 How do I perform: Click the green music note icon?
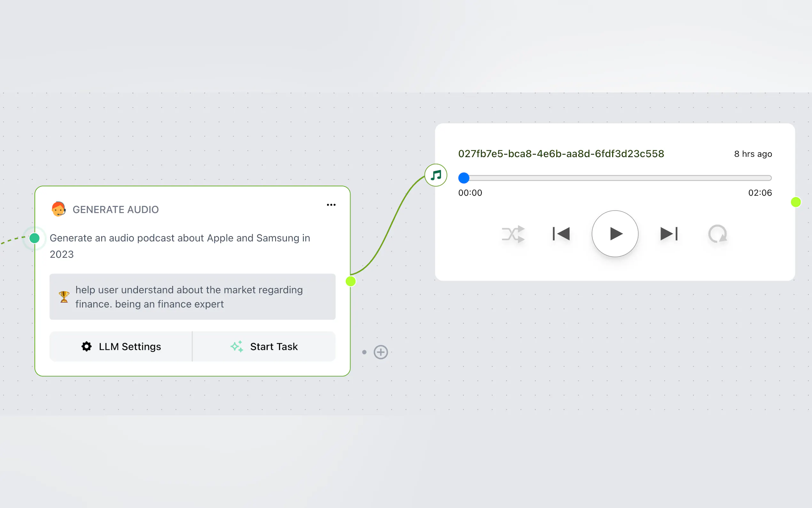[x=436, y=175]
